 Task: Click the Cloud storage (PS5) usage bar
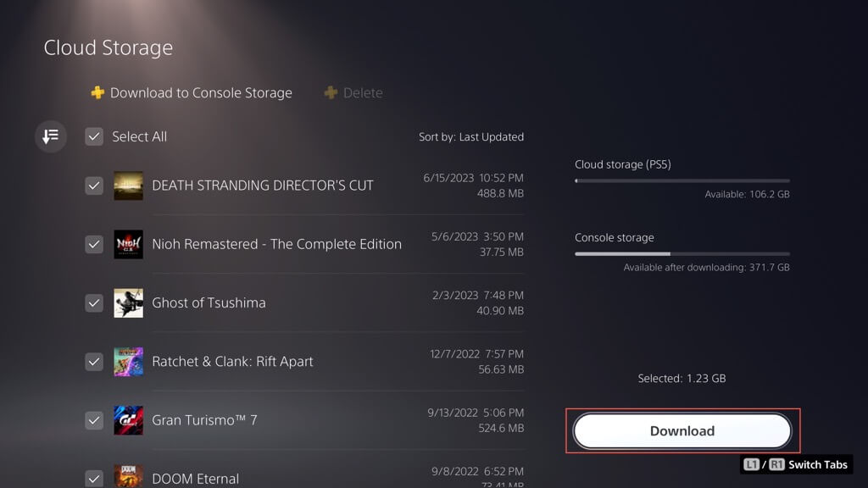pos(682,180)
